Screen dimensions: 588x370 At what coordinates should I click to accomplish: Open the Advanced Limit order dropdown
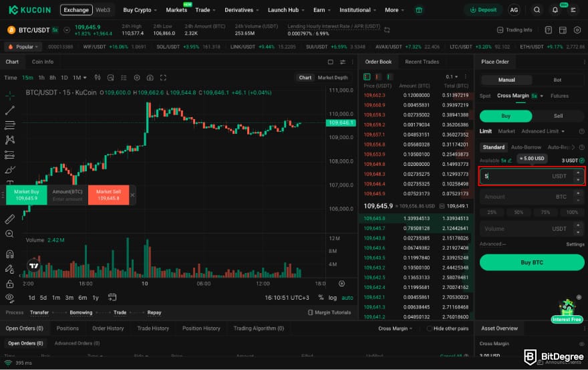[543, 131]
